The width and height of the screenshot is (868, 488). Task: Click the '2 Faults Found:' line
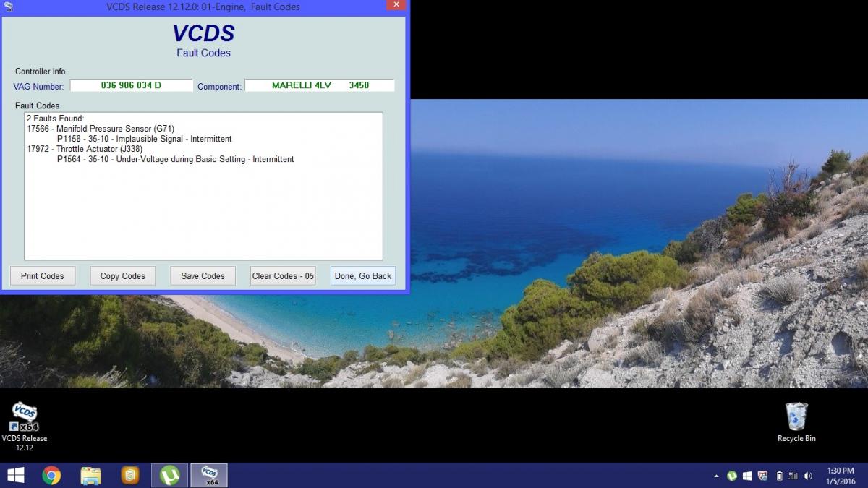pos(56,119)
